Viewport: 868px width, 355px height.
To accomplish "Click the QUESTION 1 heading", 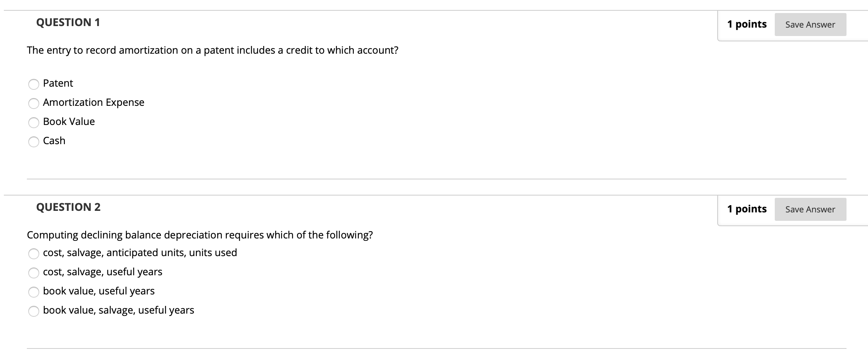I will (x=68, y=22).
